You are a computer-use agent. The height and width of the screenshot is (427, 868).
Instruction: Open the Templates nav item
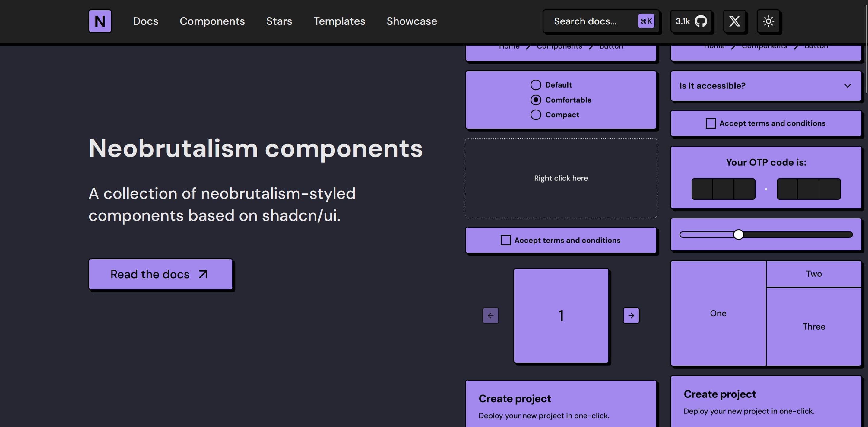click(x=339, y=21)
